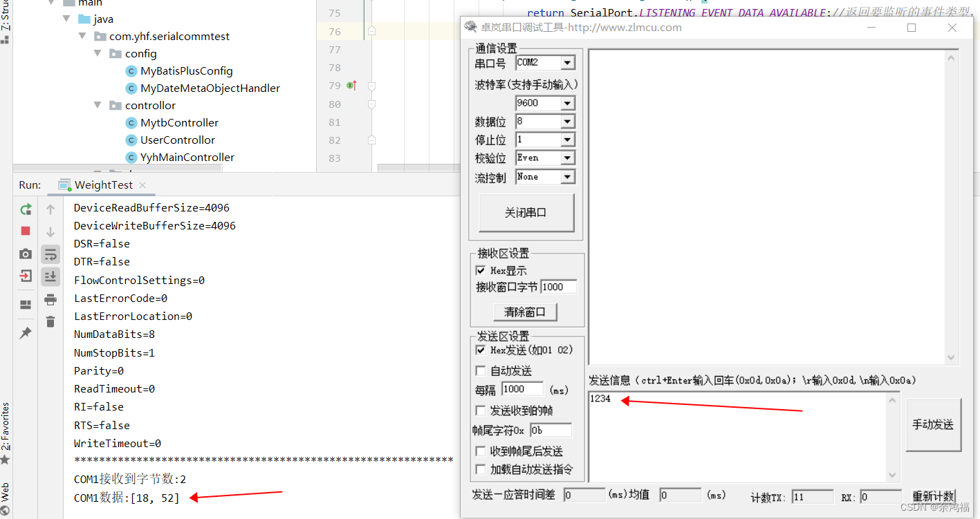Click the 清除窗口 button
Viewport: 980px width, 519px height.
tap(525, 312)
